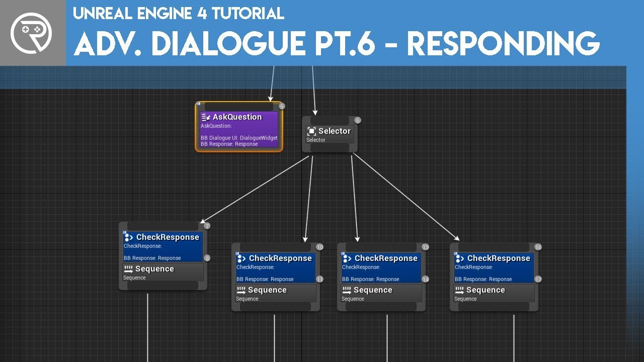Click execution index badge 14
Screen dimensions: 644x362
[x=425, y=279]
